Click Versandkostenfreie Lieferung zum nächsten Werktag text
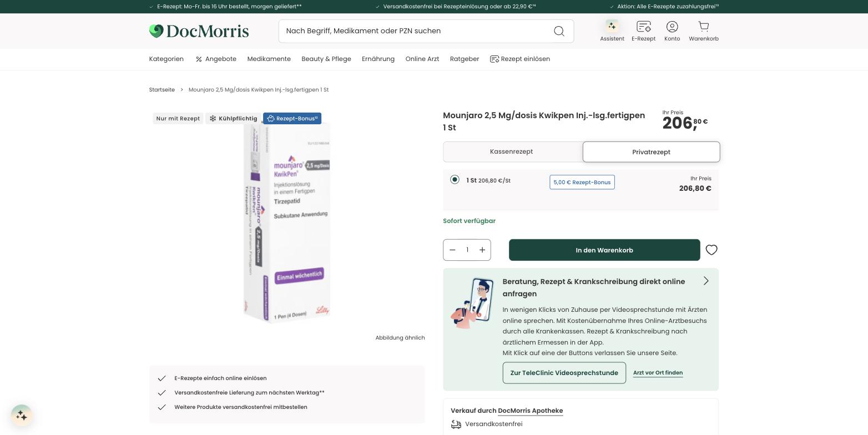 [249, 393]
